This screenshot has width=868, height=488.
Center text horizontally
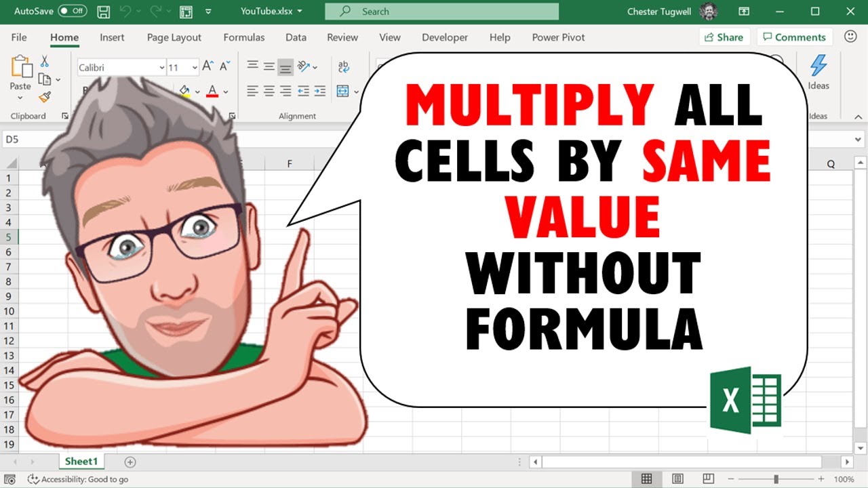pos(269,90)
